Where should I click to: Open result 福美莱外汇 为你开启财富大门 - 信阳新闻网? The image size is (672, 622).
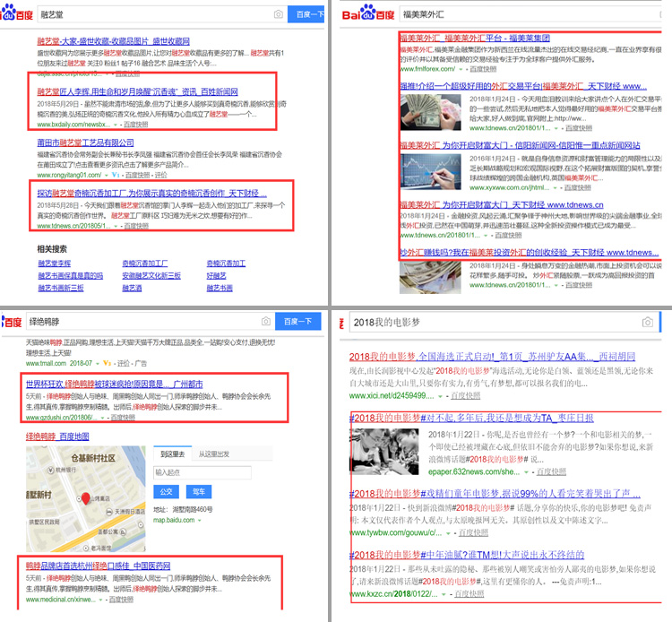[x=520, y=145]
